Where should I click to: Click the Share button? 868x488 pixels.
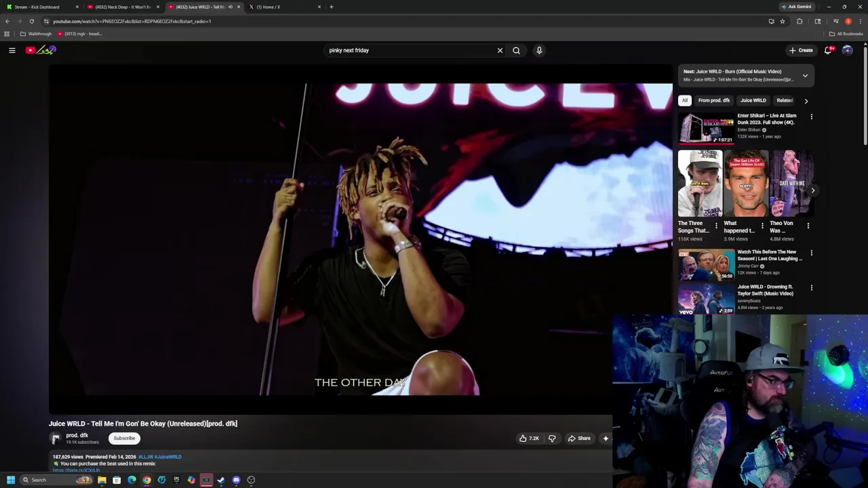point(579,439)
